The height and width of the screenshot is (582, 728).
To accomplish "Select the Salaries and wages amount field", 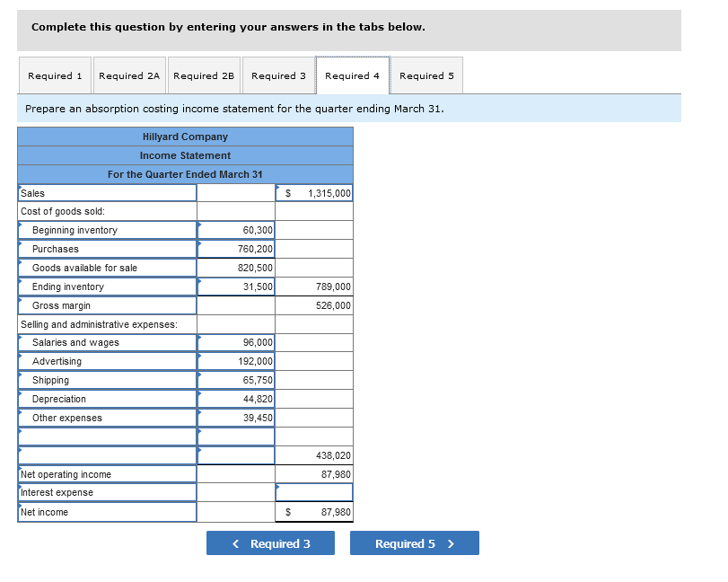I will 236,342.
